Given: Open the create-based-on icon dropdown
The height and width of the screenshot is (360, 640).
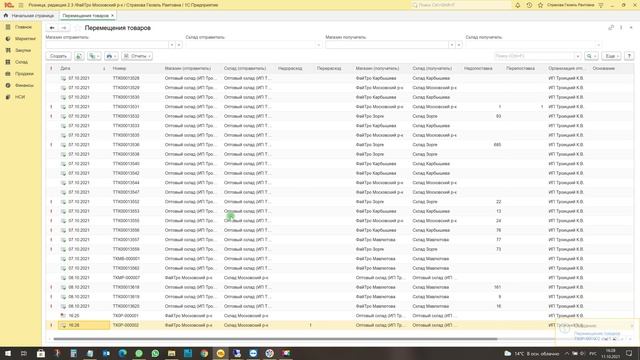Looking at the screenshot, I should coord(94,56).
